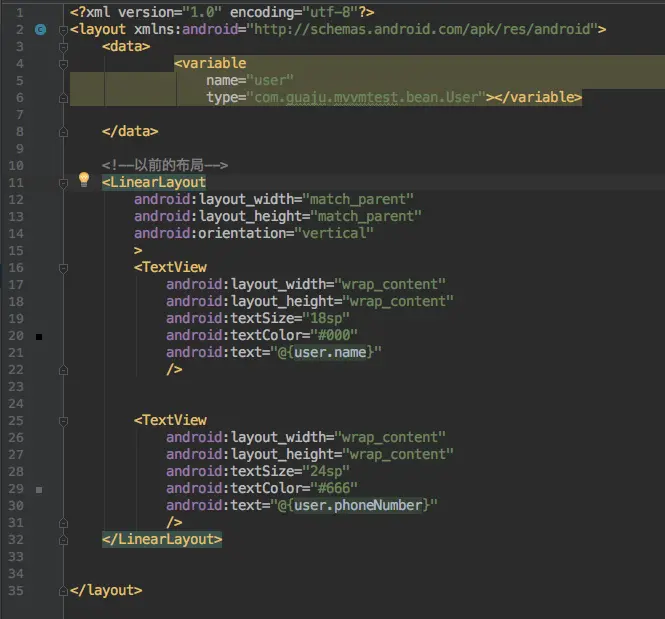Click the blue class gutter icon on line 2
The image size is (665, 619).
click(x=40, y=29)
